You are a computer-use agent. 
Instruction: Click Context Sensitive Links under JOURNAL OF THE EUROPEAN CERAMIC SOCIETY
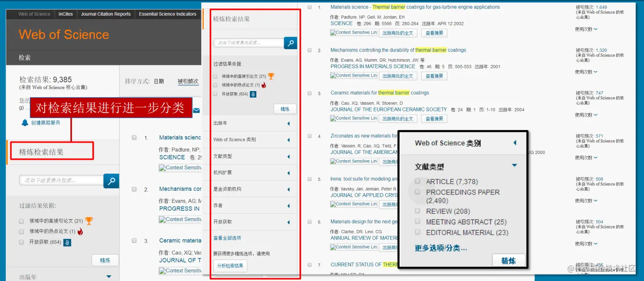click(354, 118)
